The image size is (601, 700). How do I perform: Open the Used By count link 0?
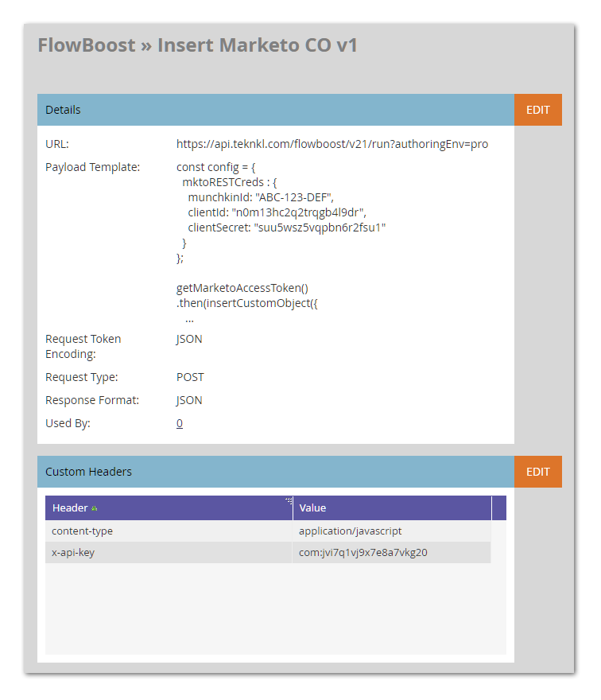click(x=180, y=423)
